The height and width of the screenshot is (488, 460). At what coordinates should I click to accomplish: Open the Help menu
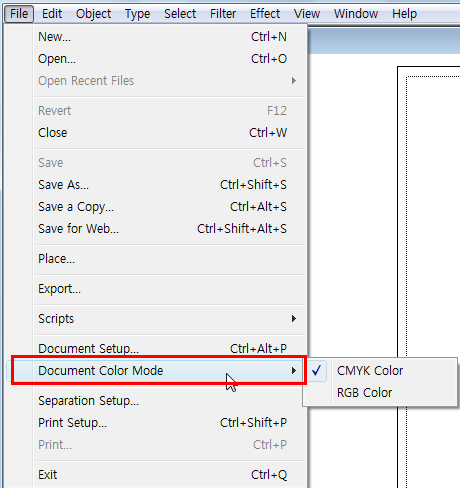click(404, 14)
